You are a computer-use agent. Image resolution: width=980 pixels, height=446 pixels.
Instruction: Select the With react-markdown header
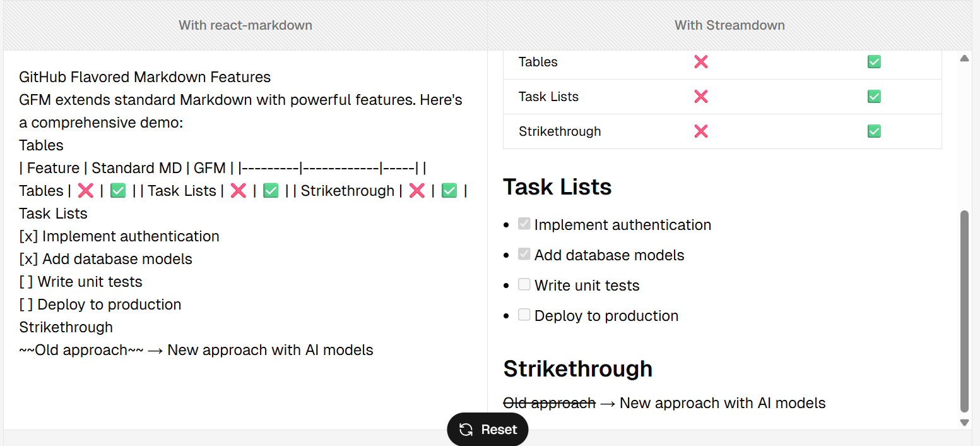(245, 25)
